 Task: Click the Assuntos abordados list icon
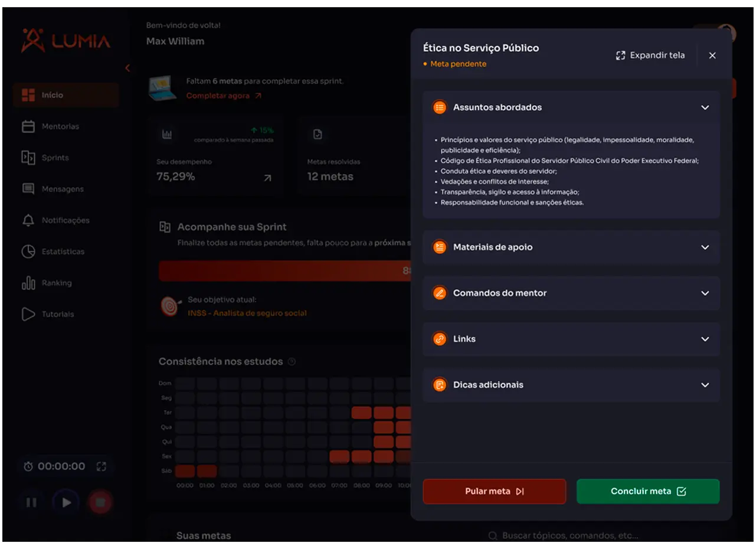pos(440,107)
